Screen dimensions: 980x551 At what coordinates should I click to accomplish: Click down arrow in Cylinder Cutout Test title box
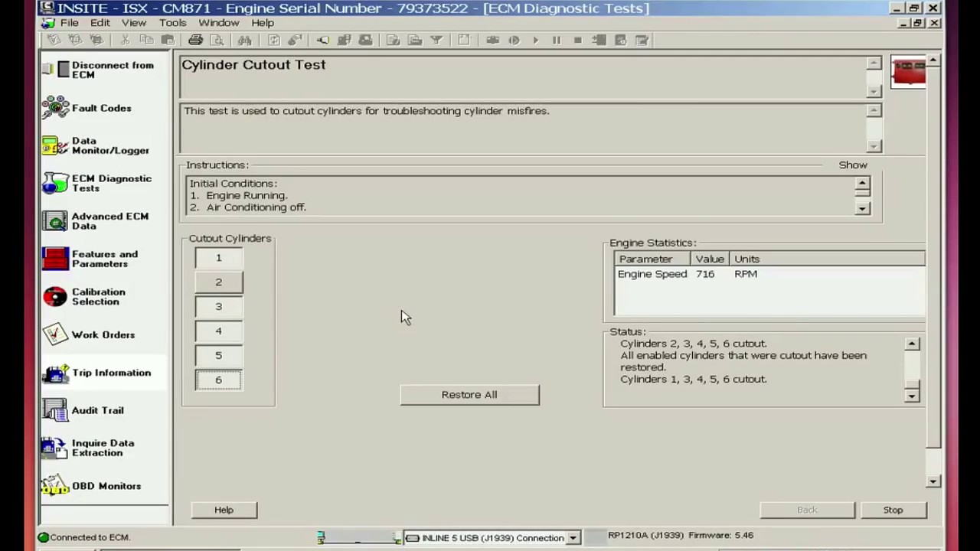[x=874, y=91]
